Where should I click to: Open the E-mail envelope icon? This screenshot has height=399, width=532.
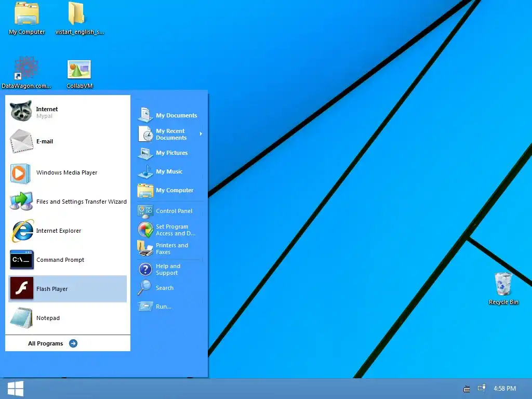coord(21,141)
